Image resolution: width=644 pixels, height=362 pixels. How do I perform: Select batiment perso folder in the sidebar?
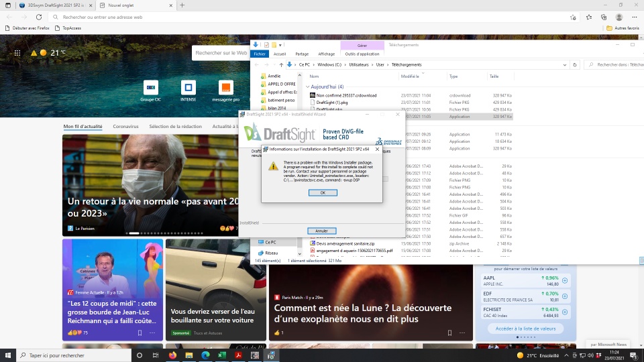[281, 100]
